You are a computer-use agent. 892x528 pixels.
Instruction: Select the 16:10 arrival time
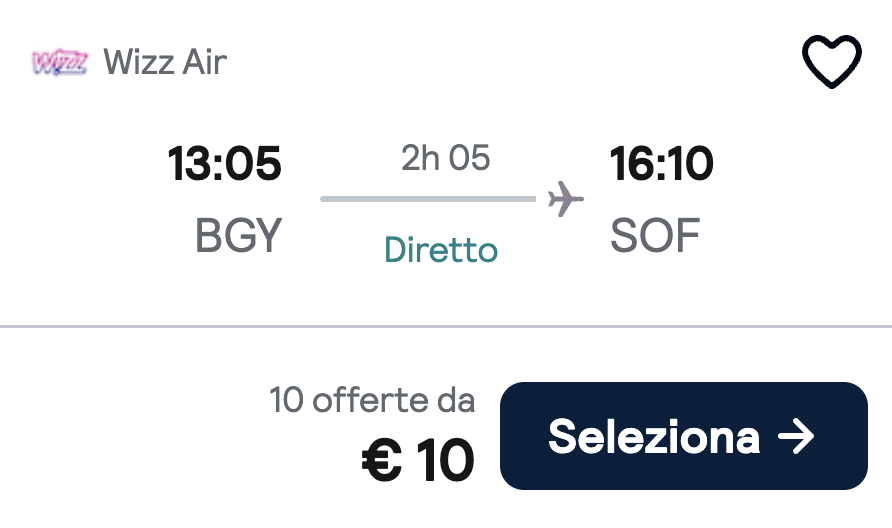[661, 164]
